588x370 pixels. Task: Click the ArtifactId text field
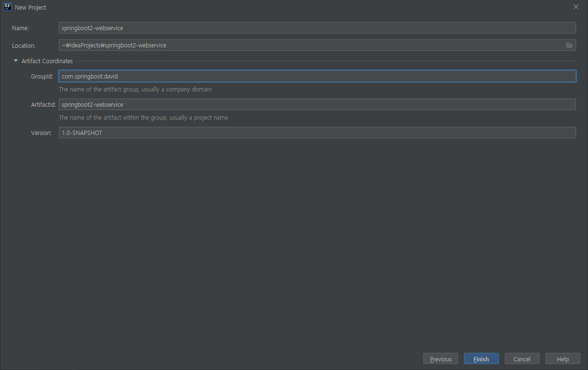tap(317, 104)
